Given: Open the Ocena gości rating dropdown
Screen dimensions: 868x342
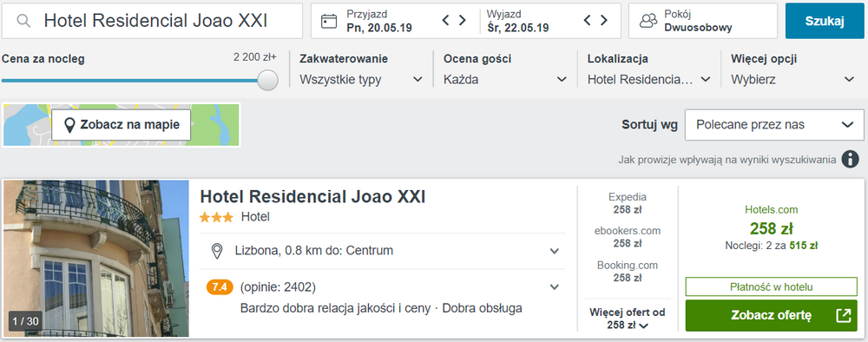Looking at the screenshot, I should point(505,80).
